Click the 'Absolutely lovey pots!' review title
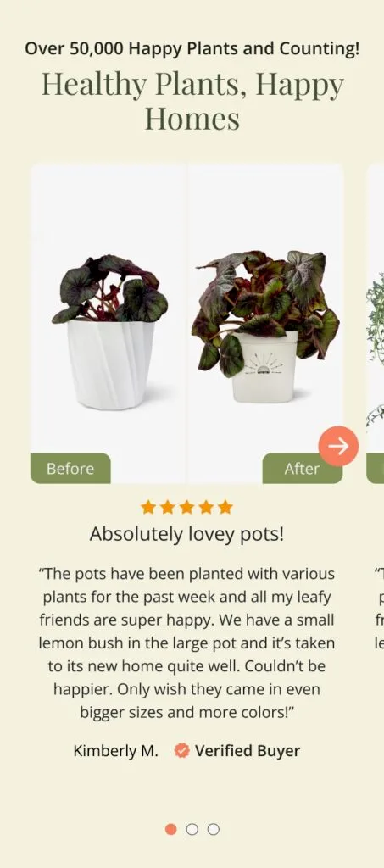Image resolution: width=384 pixels, height=868 pixels. click(186, 534)
